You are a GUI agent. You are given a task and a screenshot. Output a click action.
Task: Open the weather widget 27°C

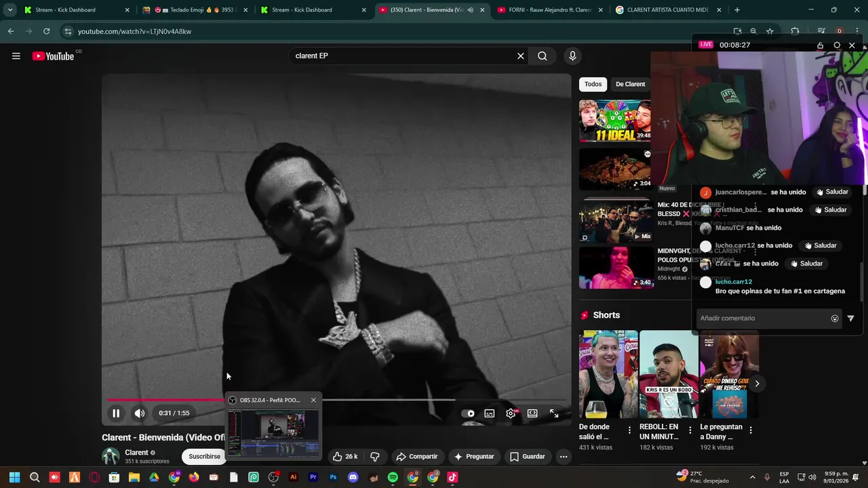click(x=703, y=477)
